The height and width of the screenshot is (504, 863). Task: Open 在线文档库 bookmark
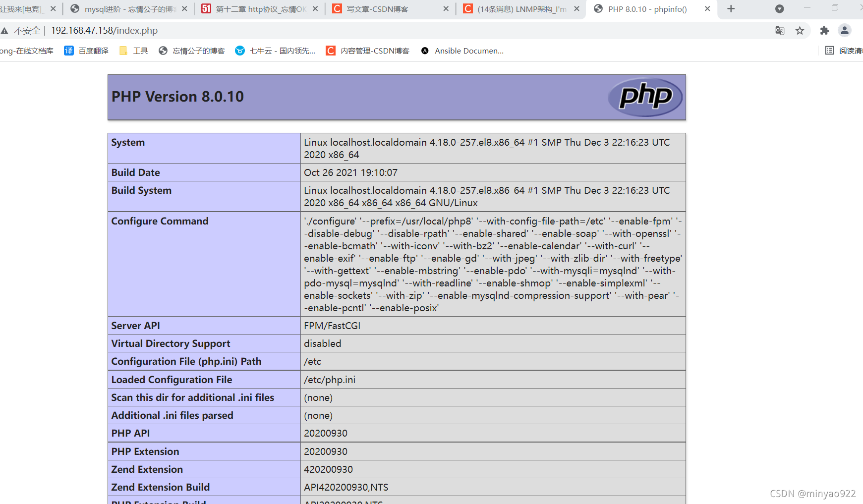tap(27, 51)
